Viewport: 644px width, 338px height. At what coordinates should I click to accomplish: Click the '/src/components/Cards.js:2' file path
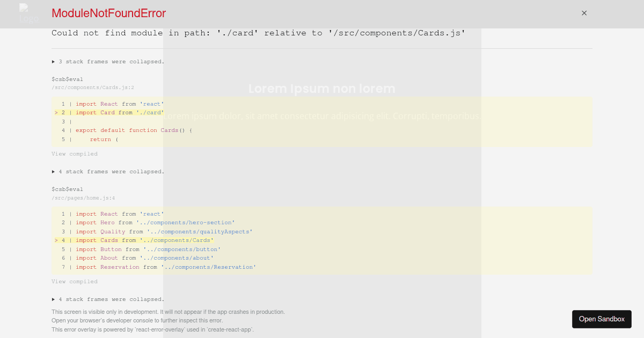tap(92, 87)
